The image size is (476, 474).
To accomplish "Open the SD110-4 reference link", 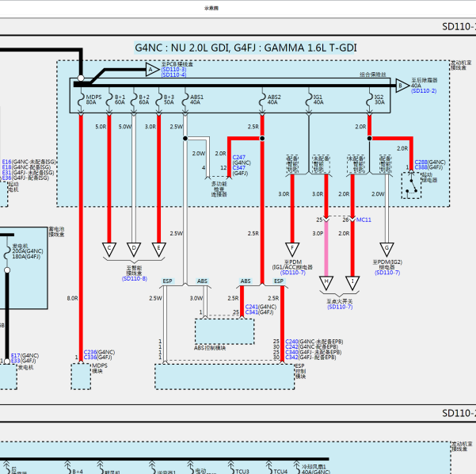I will (x=173, y=75).
